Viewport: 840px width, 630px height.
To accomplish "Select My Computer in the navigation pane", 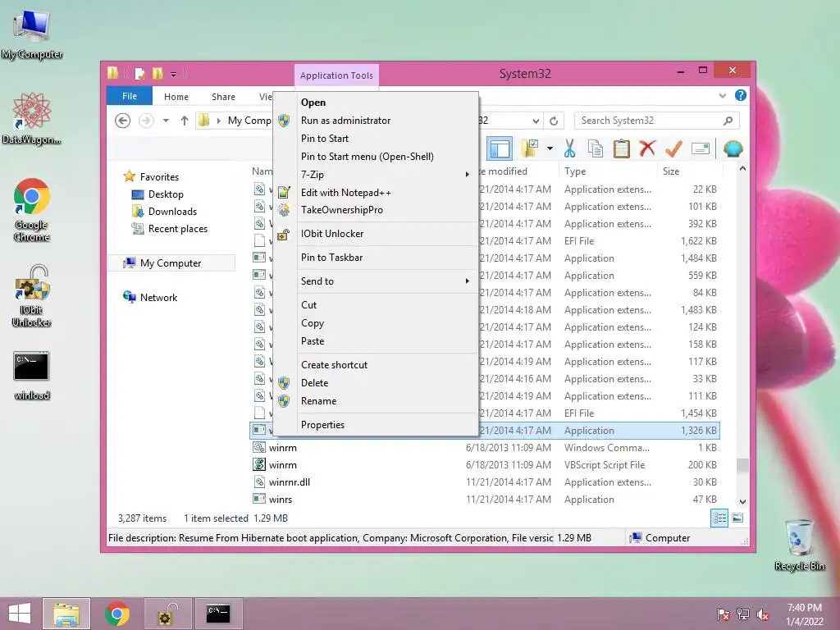I will coord(171,263).
